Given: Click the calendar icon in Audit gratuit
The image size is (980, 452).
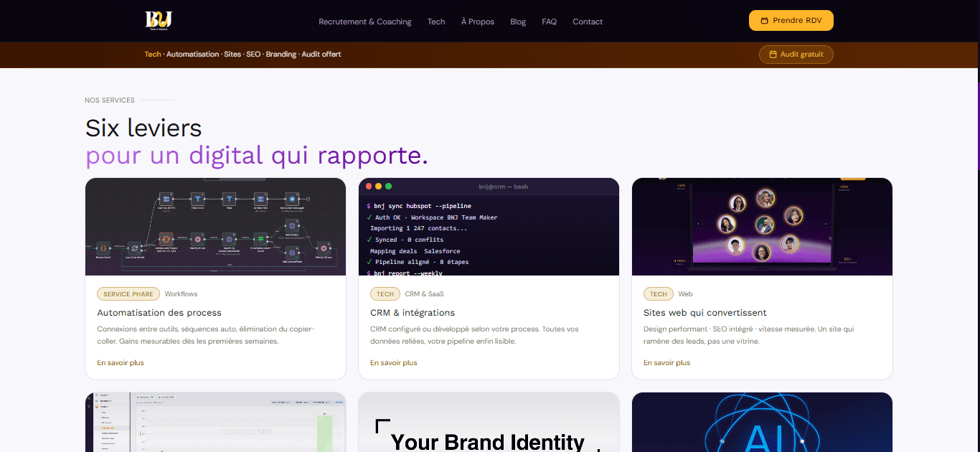Looking at the screenshot, I should (773, 55).
